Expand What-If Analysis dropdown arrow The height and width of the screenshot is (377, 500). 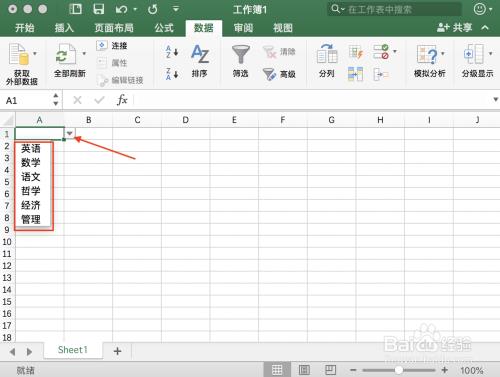(443, 53)
